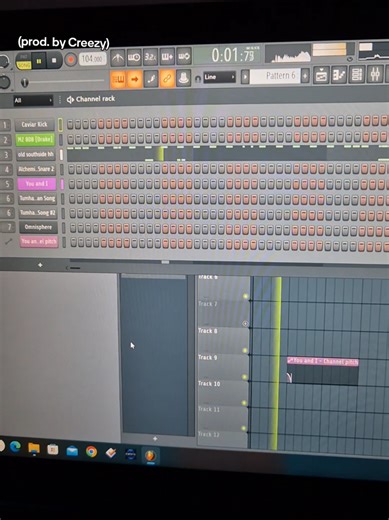Open the Playlist view icon

point(321,75)
